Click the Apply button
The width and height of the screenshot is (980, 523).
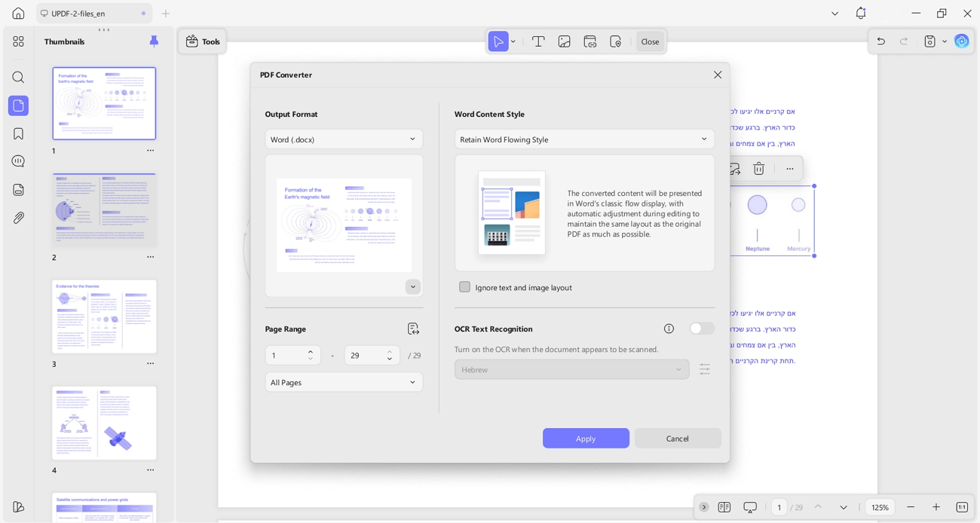click(x=586, y=439)
